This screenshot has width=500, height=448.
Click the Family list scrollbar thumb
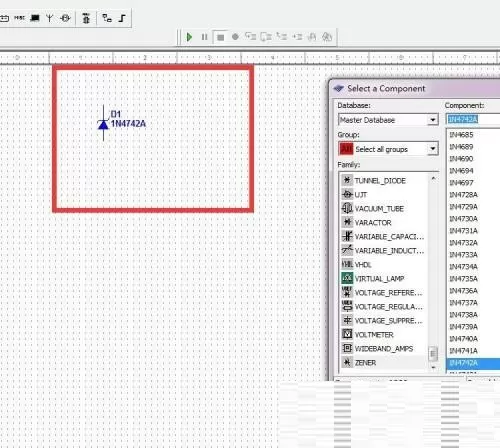click(433, 353)
